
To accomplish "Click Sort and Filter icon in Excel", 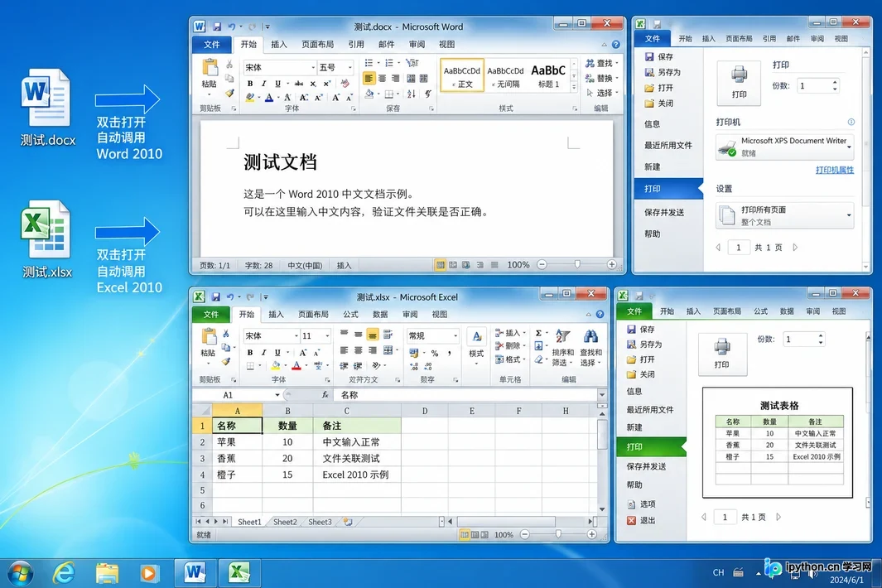I will 562,336.
